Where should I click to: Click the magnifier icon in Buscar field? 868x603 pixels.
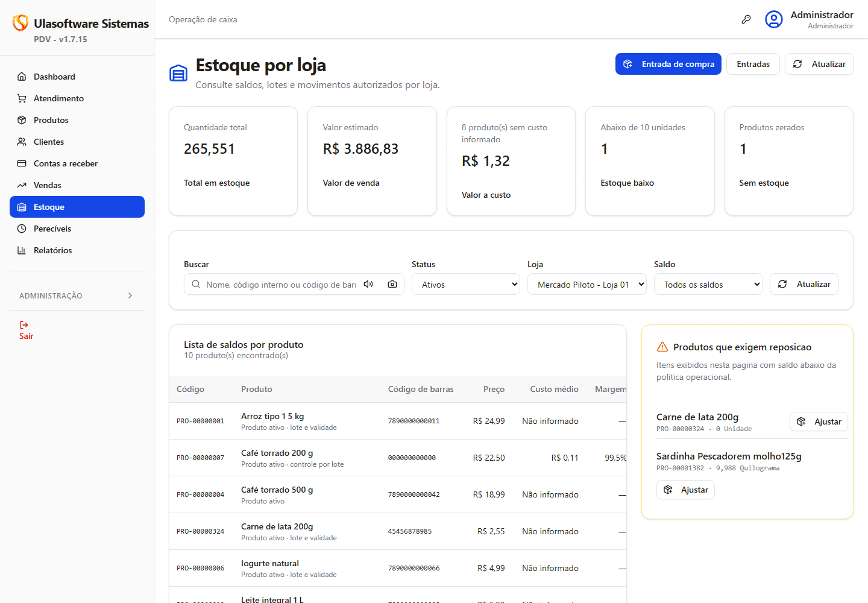click(x=196, y=284)
